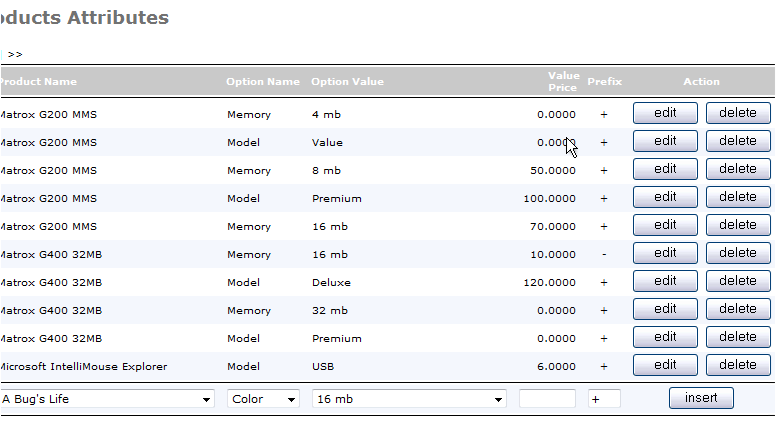Open the option value dropdown showing 16 mb
776x422 pixels.
409,400
